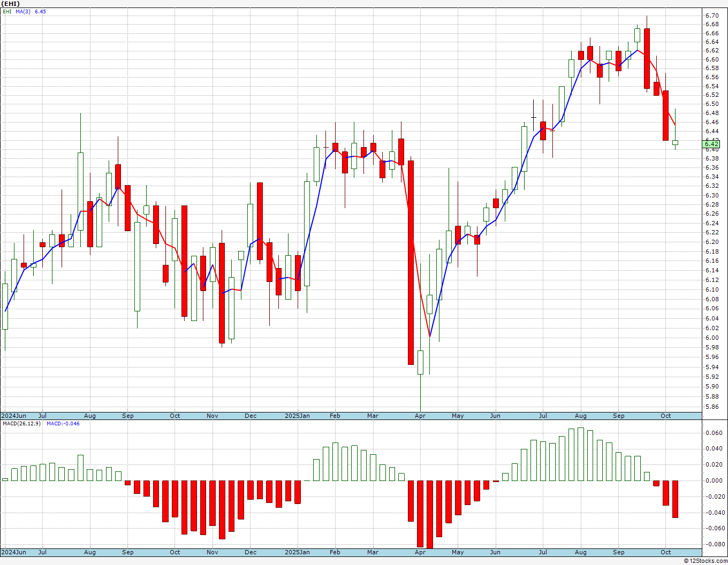Select the 6.70 price axis label
728x565 pixels.
click(712, 16)
